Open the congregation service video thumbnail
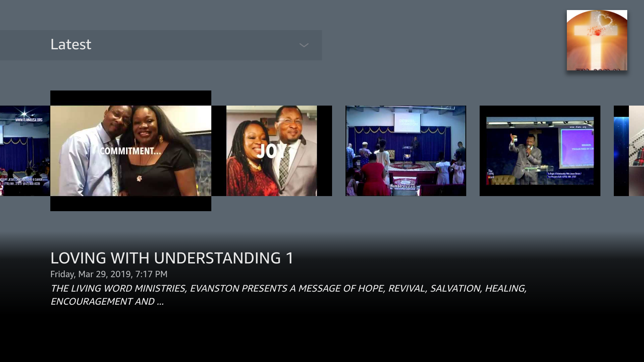Image resolution: width=644 pixels, height=362 pixels. click(x=406, y=151)
